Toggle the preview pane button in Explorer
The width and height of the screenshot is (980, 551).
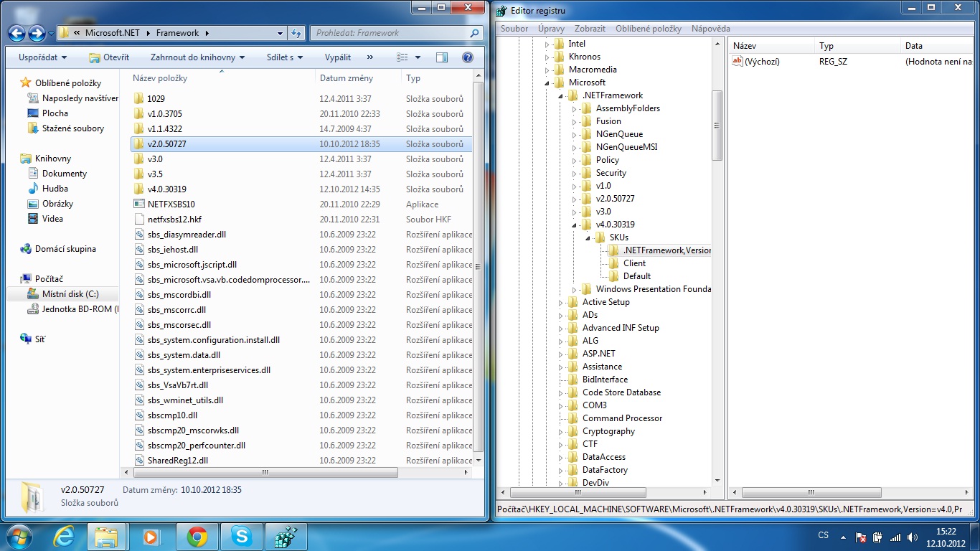pos(442,57)
